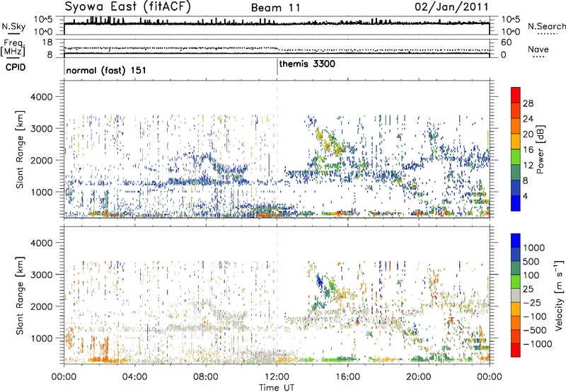Click the '4000' tick of Power panel range axis
The height and width of the screenshot is (392, 566).
(41, 97)
